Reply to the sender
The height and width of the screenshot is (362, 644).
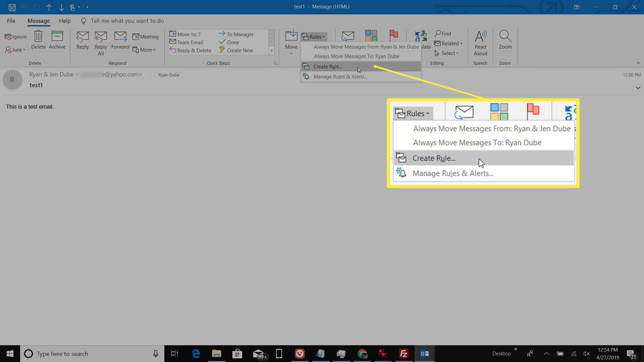click(83, 40)
